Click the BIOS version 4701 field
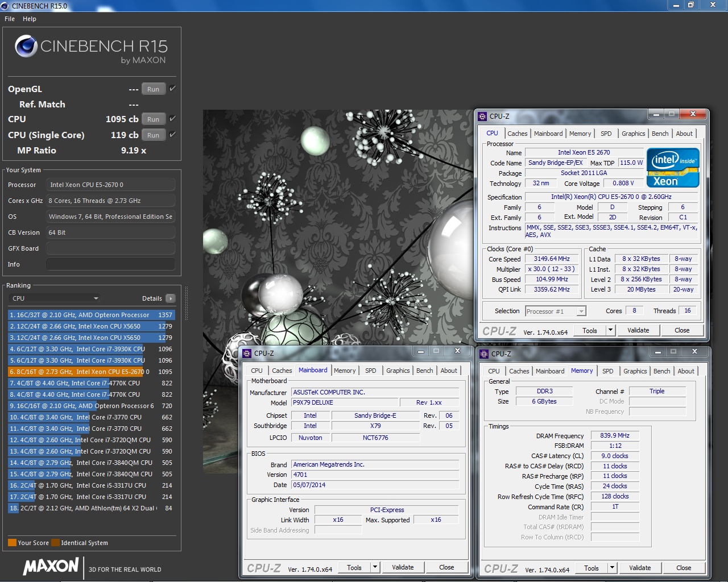Viewport: 728px width, 582px height. tap(375, 475)
